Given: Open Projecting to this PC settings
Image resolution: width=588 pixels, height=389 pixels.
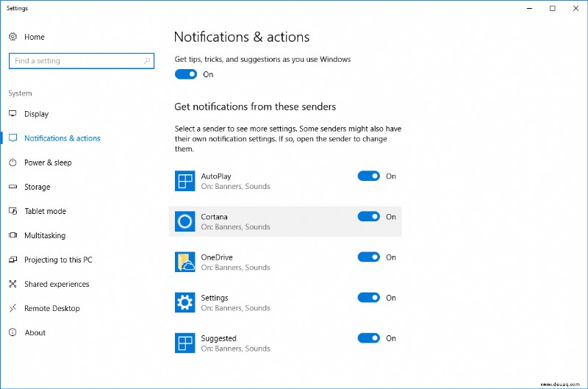Looking at the screenshot, I should (58, 260).
